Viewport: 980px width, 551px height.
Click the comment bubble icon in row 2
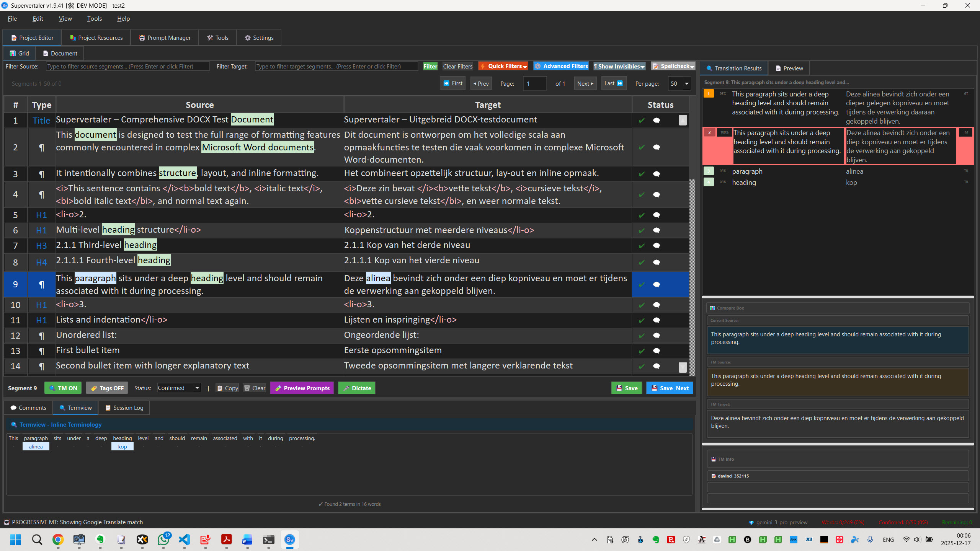(656, 147)
